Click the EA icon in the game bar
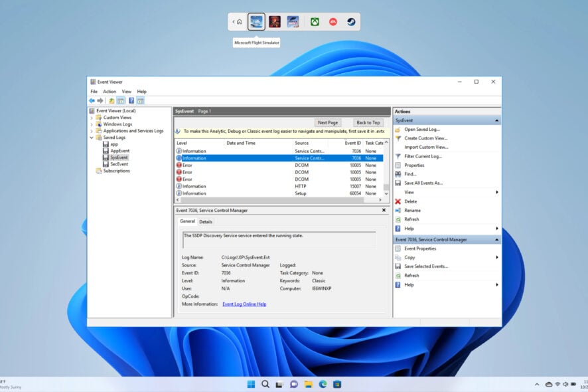Viewport: 588px width, 392px height. point(333,22)
